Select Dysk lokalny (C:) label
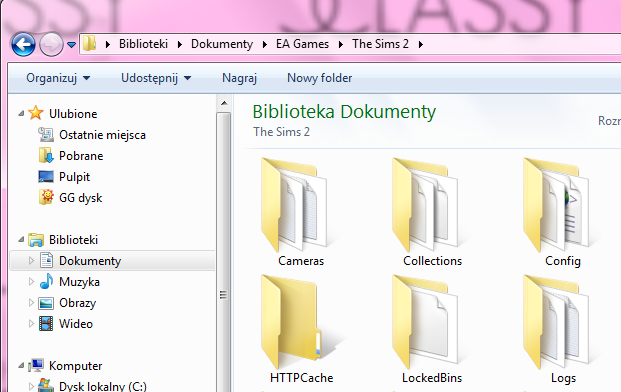The height and width of the screenshot is (392, 621). click(103, 386)
